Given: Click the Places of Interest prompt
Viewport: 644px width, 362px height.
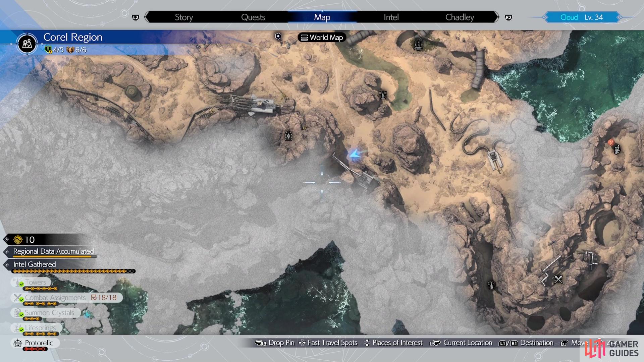Looking at the screenshot, I should click(x=393, y=343).
